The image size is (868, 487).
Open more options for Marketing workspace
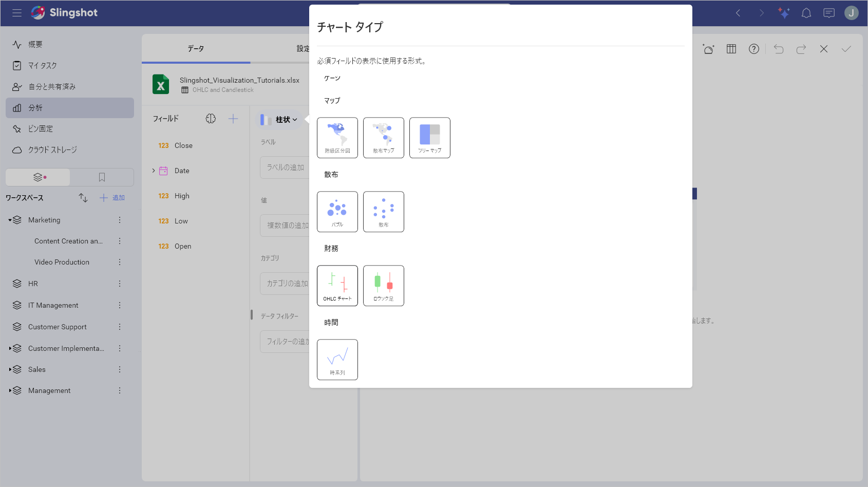(120, 220)
